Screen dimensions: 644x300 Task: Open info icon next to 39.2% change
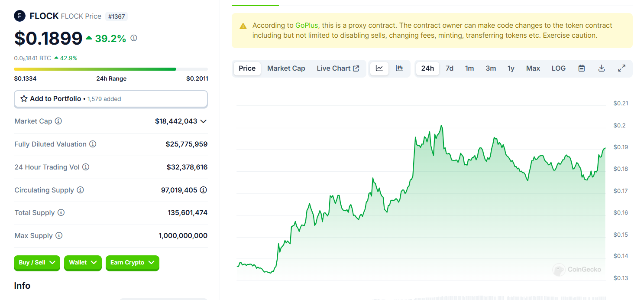tap(134, 38)
